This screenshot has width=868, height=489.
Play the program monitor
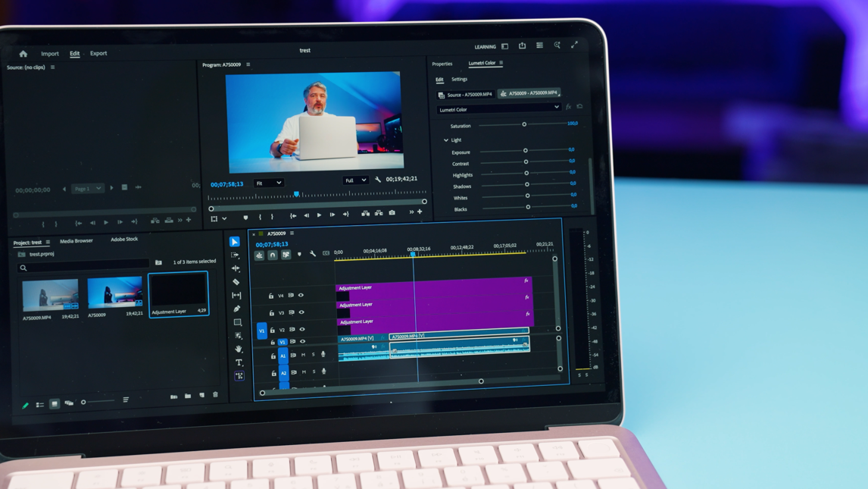(x=319, y=215)
